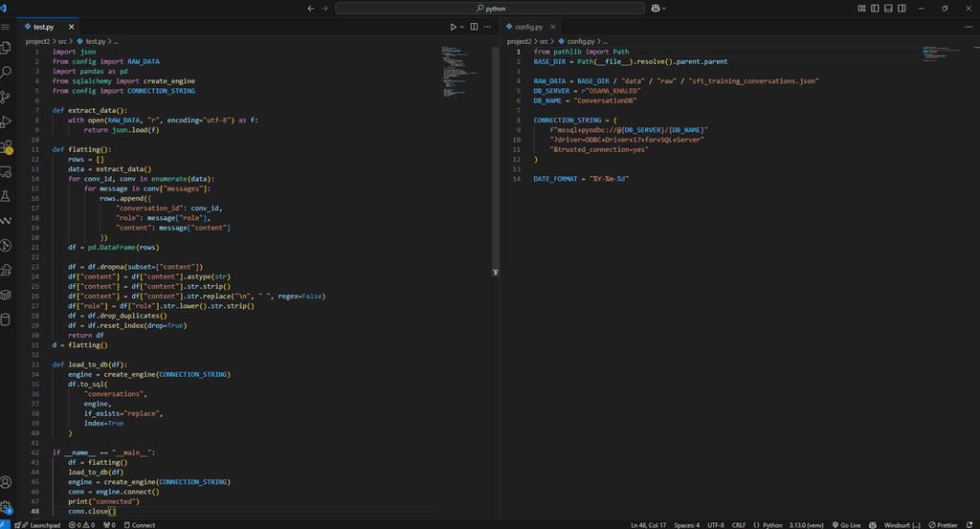The height and width of the screenshot is (529, 980).
Task: Open the Copilot chat dropdown in title bar
Action: click(665, 8)
